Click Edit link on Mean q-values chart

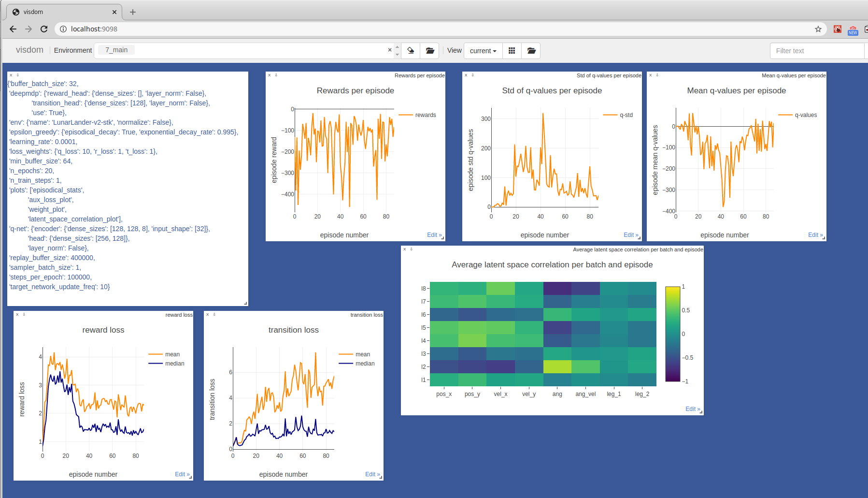pyautogui.click(x=815, y=235)
